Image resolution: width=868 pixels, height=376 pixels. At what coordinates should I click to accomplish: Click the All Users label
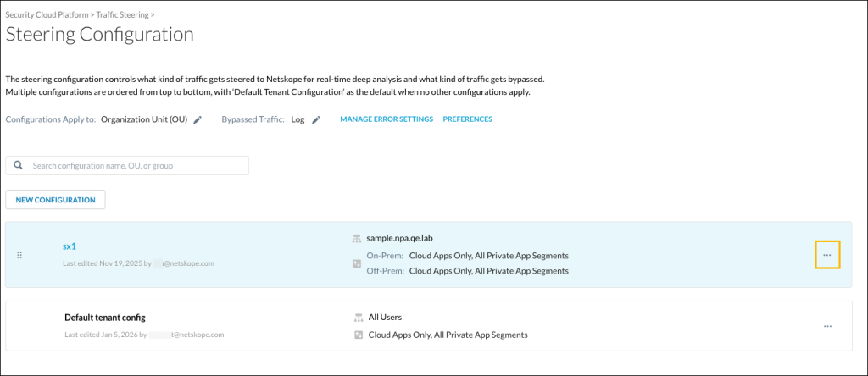click(386, 318)
